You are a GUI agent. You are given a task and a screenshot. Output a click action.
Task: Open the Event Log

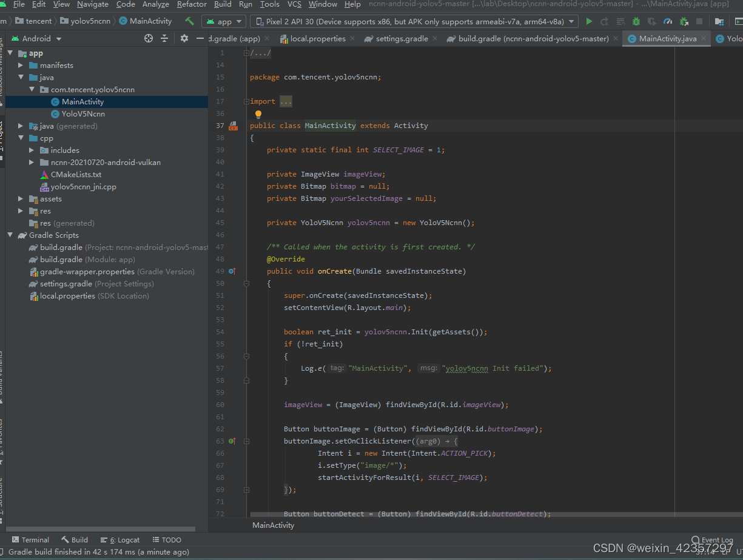tap(713, 539)
